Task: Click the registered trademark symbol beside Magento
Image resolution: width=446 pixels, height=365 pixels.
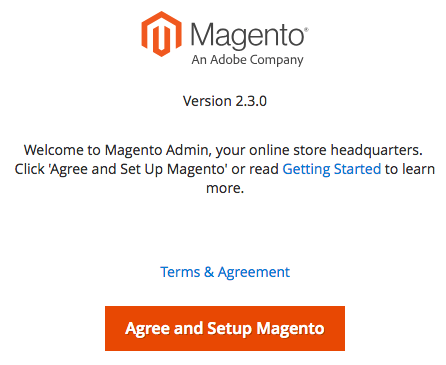Action: (x=306, y=30)
